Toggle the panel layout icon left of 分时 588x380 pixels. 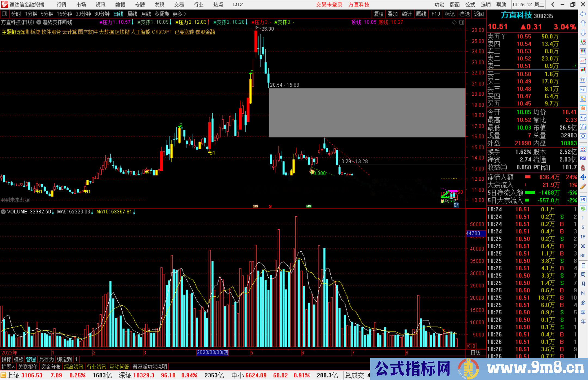pos(5,14)
